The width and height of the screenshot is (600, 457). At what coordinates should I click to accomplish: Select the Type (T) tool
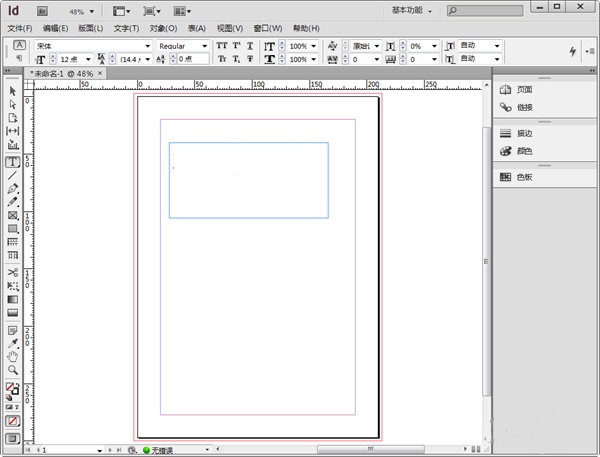[x=13, y=160]
